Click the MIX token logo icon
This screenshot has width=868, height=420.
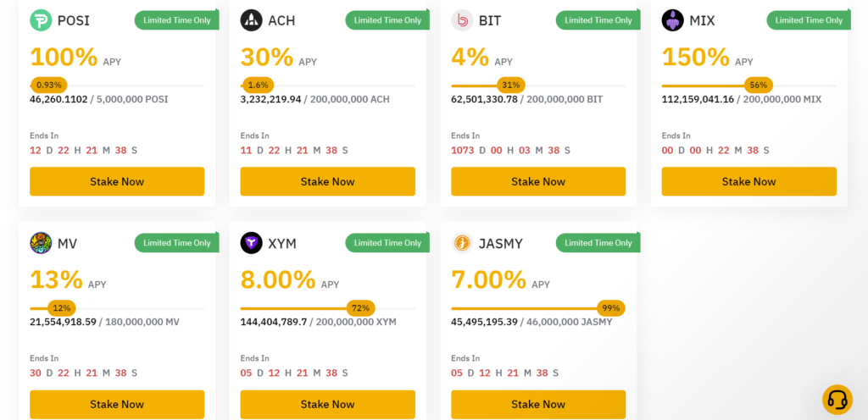pyautogui.click(x=673, y=20)
